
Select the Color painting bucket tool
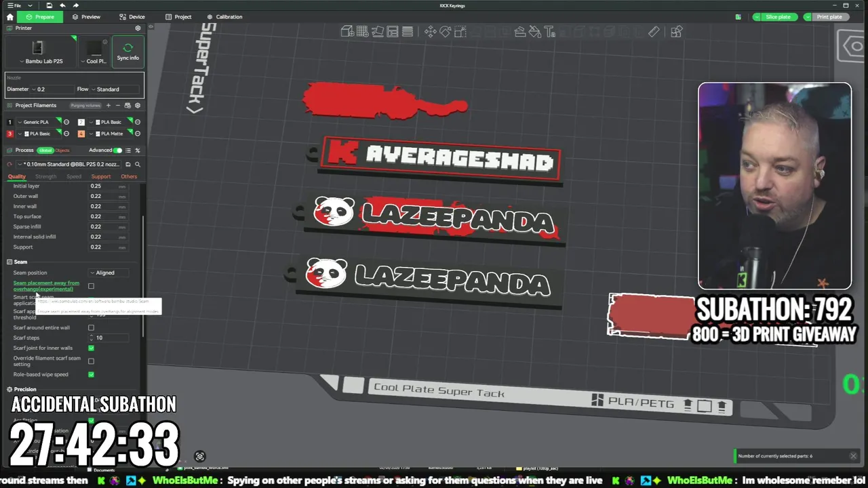click(x=534, y=31)
